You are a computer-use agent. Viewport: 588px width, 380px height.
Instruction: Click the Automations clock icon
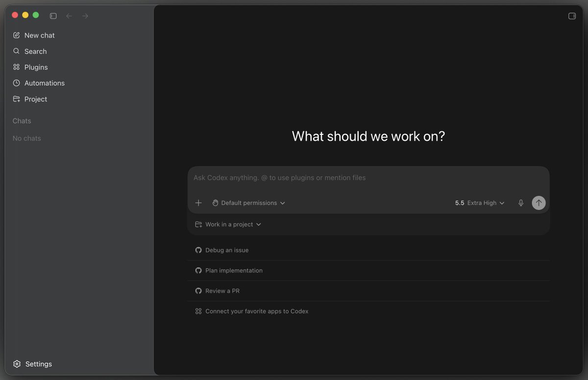point(16,83)
